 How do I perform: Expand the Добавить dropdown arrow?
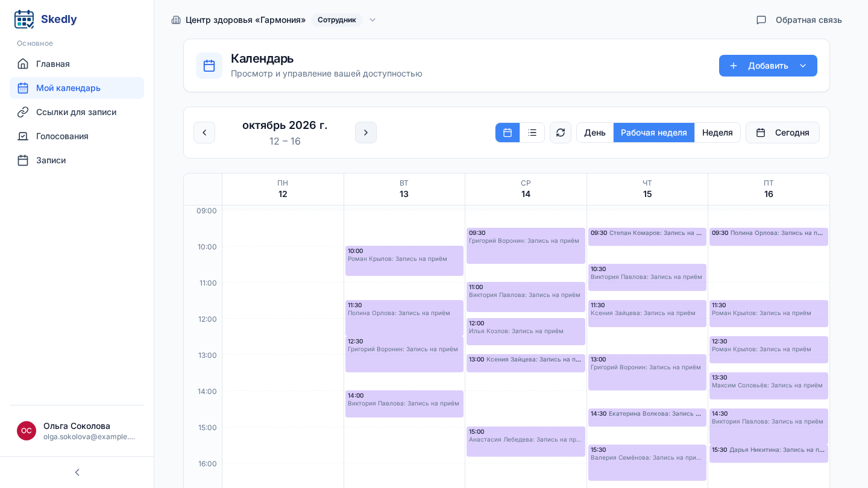(803, 66)
